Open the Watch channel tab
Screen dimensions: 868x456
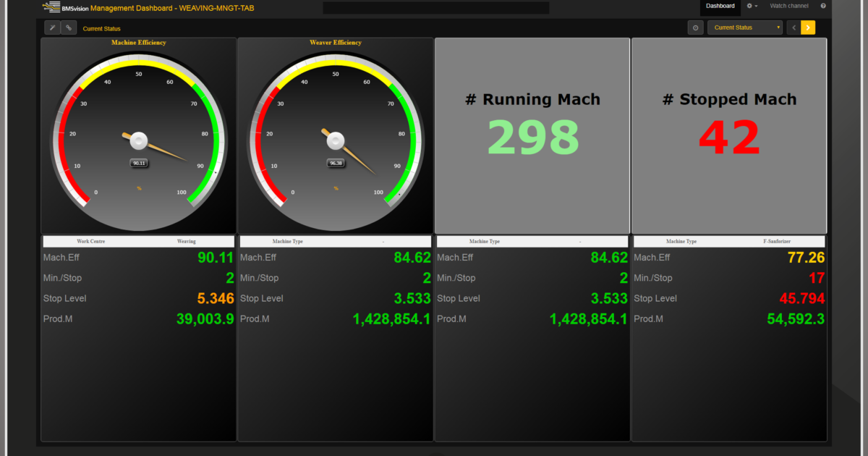point(788,6)
